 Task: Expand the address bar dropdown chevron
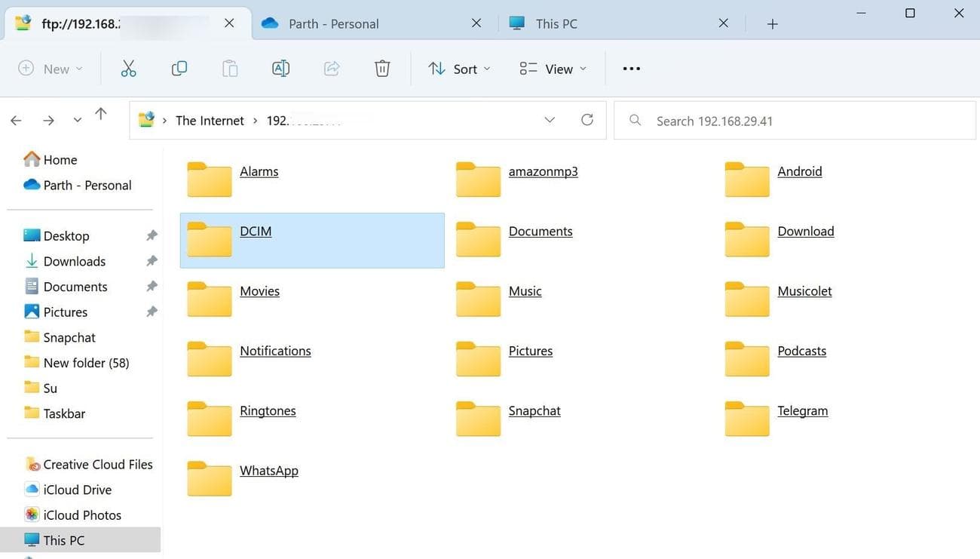(550, 119)
